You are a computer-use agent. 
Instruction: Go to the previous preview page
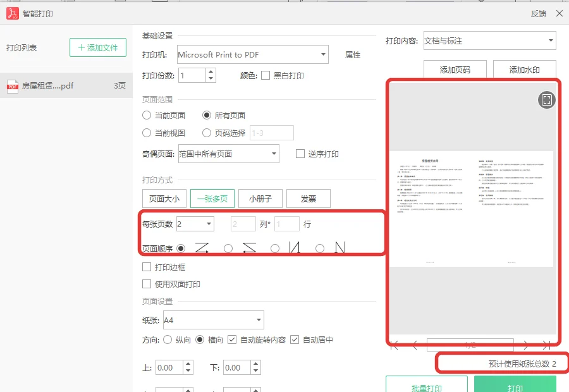[x=414, y=345]
